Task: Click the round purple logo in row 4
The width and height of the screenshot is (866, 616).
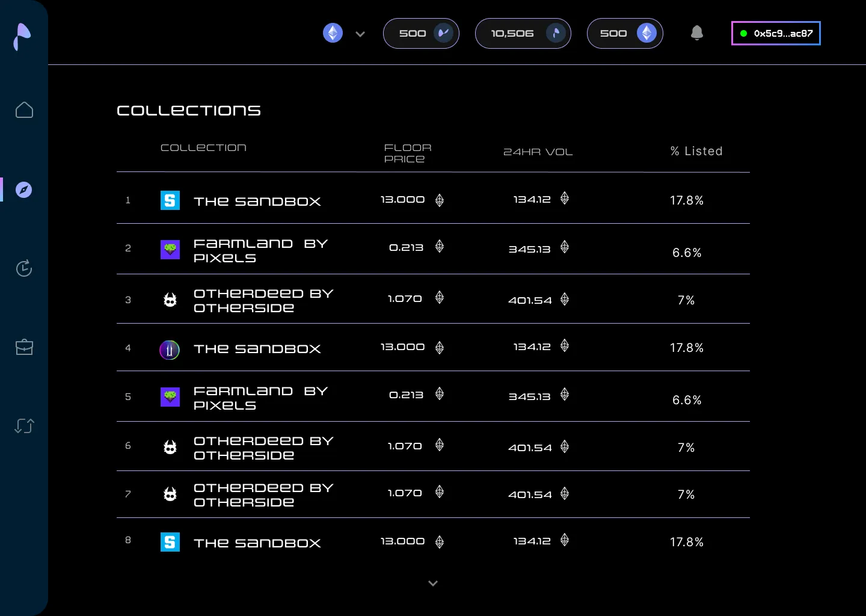Action: pyautogui.click(x=170, y=350)
